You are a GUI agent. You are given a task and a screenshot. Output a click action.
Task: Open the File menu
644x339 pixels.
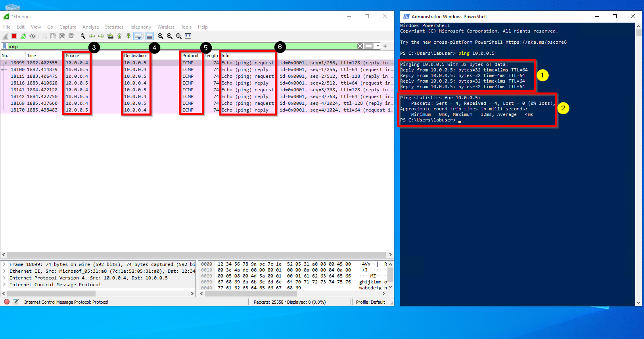(x=7, y=27)
